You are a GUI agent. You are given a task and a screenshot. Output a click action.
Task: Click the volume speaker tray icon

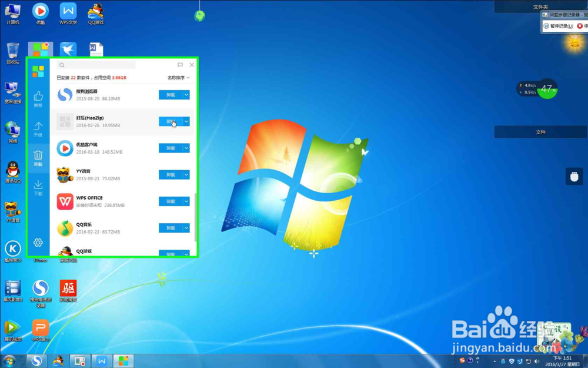point(537,362)
